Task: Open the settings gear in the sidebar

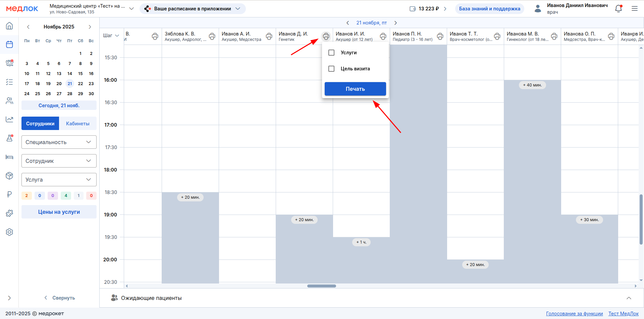Action: click(x=9, y=232)
